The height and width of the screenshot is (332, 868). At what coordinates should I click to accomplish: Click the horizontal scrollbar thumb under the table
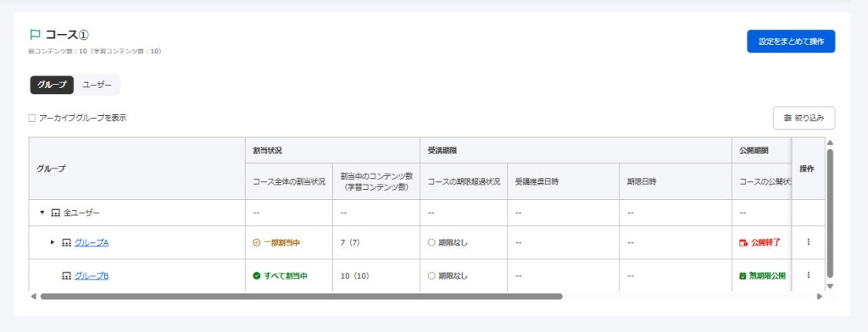pos(301,296)
